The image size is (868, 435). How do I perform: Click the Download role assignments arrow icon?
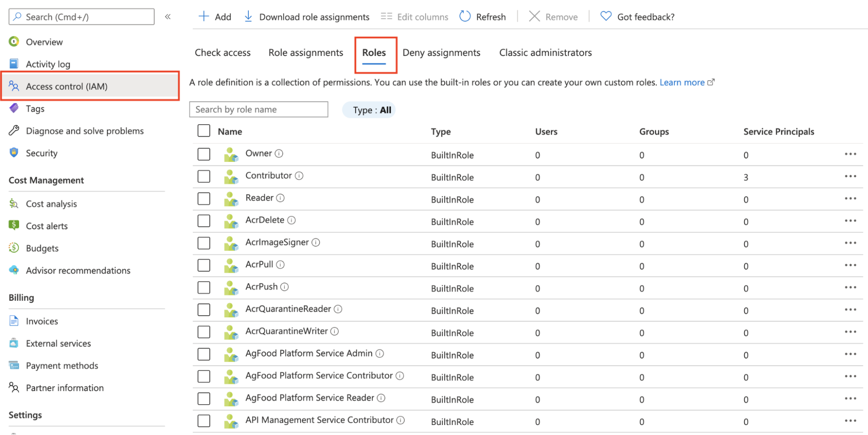248,16
